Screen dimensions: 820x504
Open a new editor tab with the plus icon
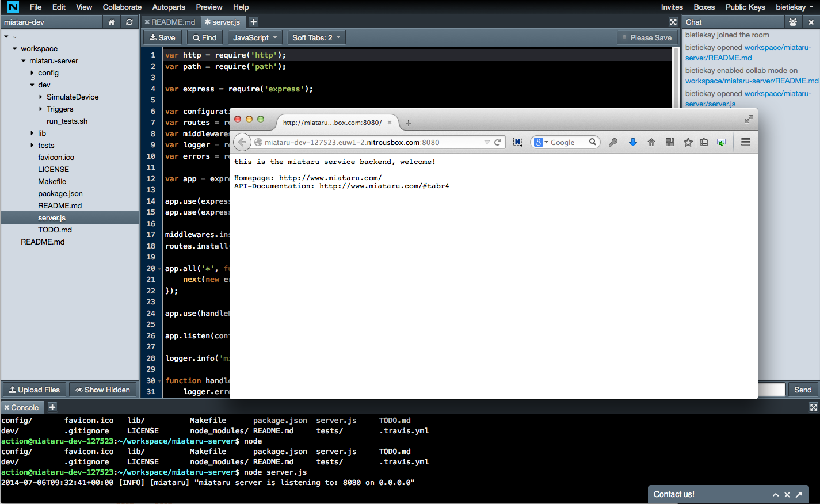(x=253, y=22)
